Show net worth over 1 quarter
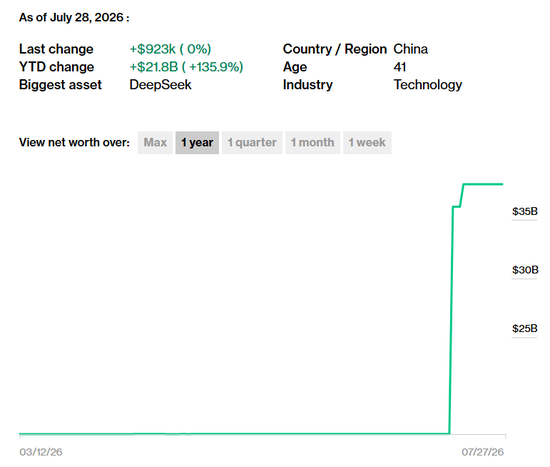550x467 pixels. pos(252,142)
